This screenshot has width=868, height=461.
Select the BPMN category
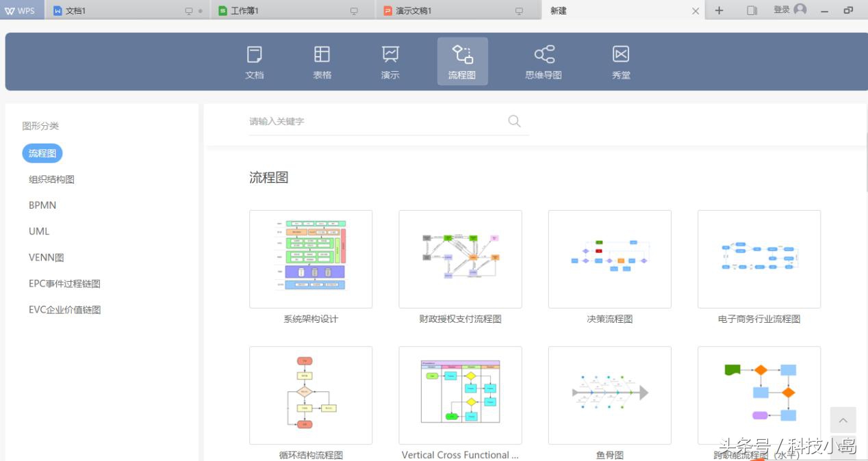point(42,205)
